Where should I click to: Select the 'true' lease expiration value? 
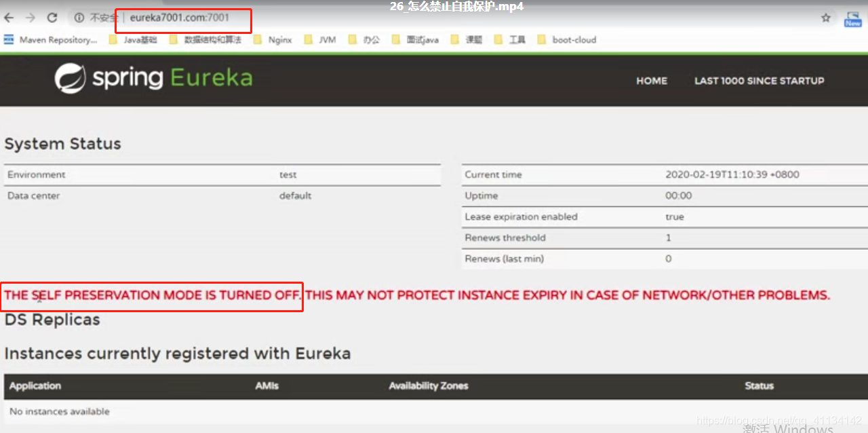pos(675,216)
